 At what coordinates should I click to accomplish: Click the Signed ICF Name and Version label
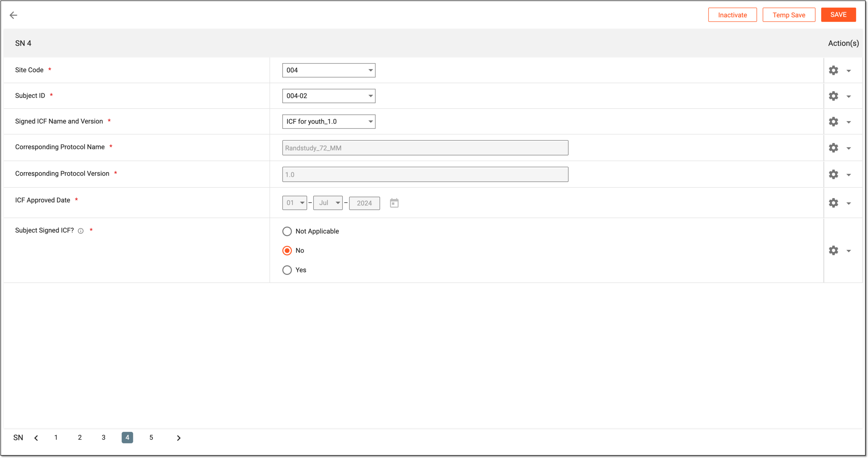pos(59,121)
